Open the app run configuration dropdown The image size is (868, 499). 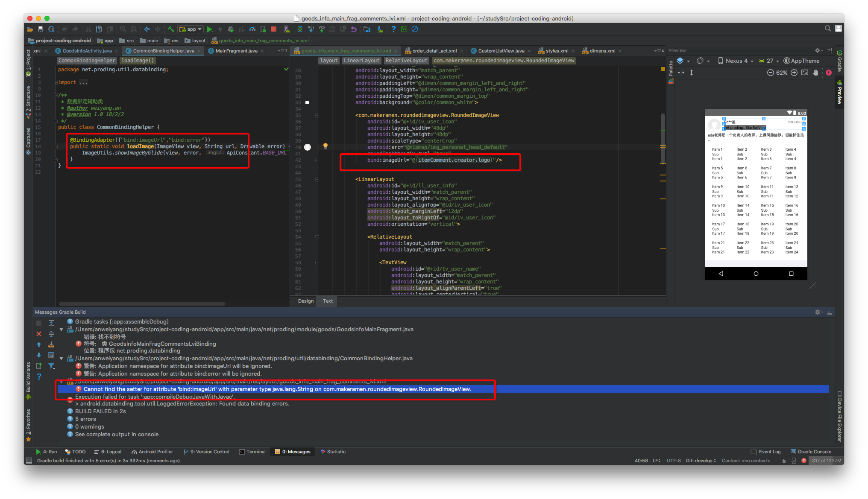point(191,29)
